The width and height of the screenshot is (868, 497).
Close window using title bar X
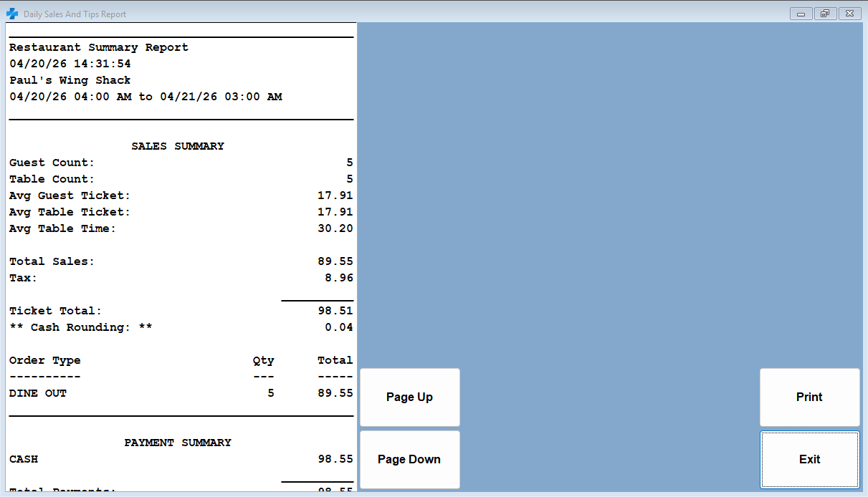click(x=849, y=14)
